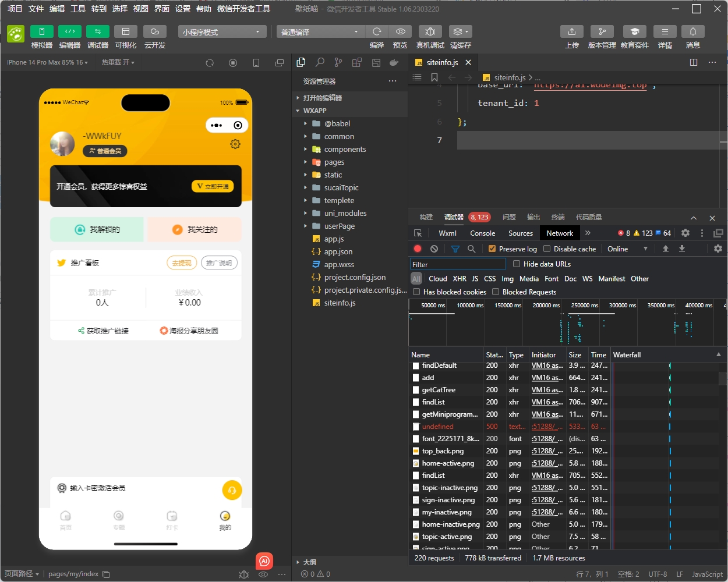Toggle the 模拟器 simulator panel button
Viewport: 728px width, 582px height.
(x=42, y=31)
